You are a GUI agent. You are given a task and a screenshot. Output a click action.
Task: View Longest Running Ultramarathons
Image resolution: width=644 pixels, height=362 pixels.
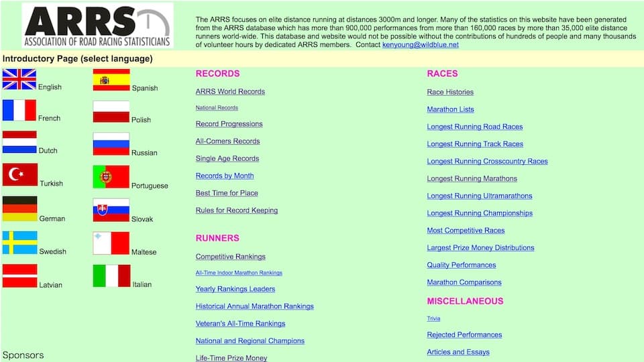pos(479,196)
